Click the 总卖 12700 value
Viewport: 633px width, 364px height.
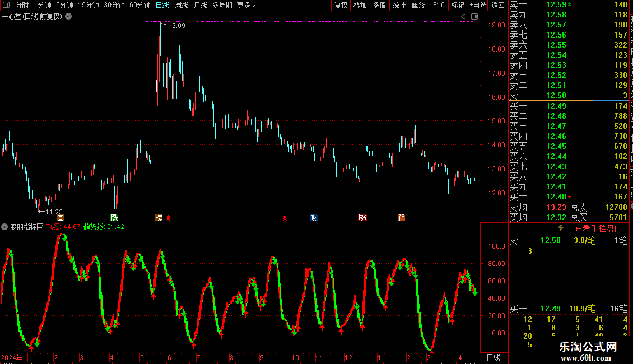616,207
